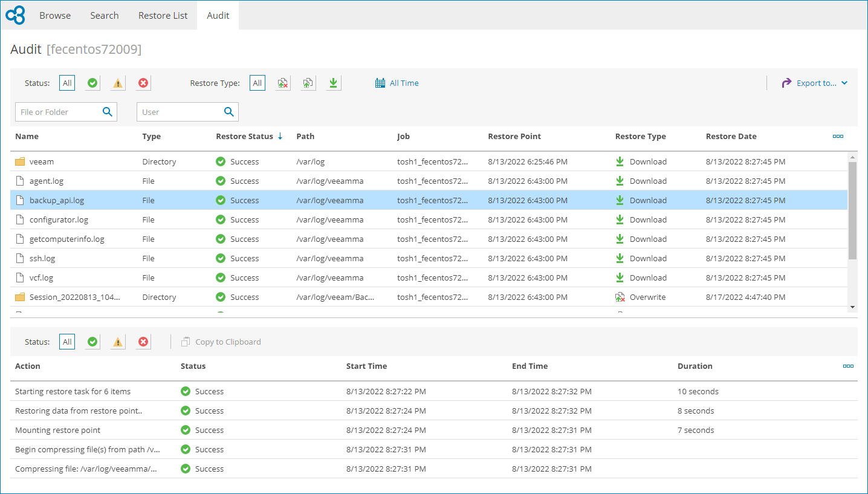The image size is (868, 494).
Task: Open the All Time period selector
Action: tap(397, 83)
